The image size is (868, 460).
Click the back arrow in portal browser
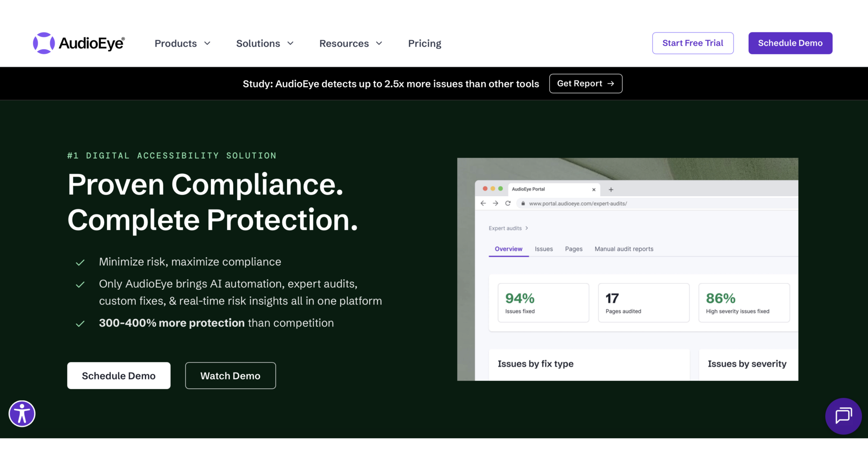pos(483,203)
